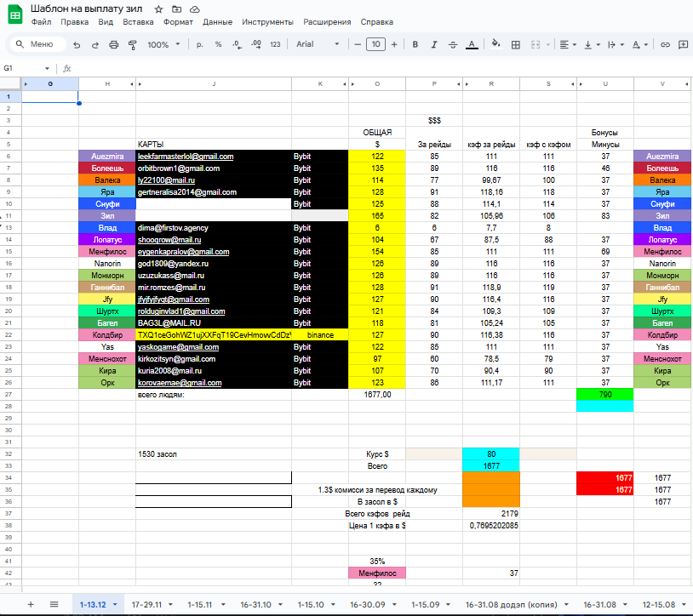Screen dimensions: 693x616
Task: Open the Вставка menu
Action: click(138, 22)
